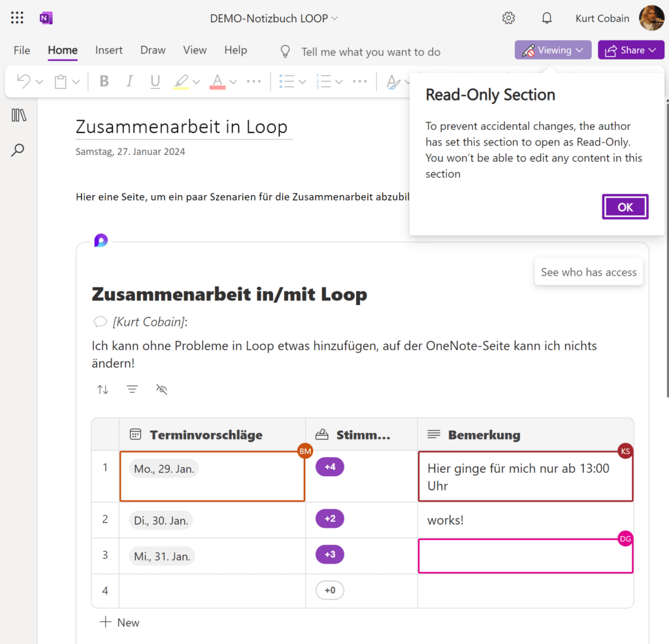Apply the red font color

217,81
